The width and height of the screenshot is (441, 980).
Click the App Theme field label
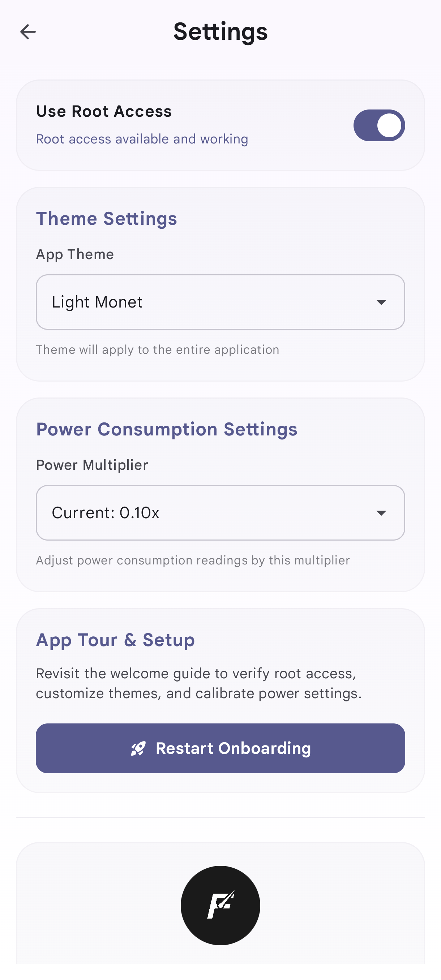75,254
